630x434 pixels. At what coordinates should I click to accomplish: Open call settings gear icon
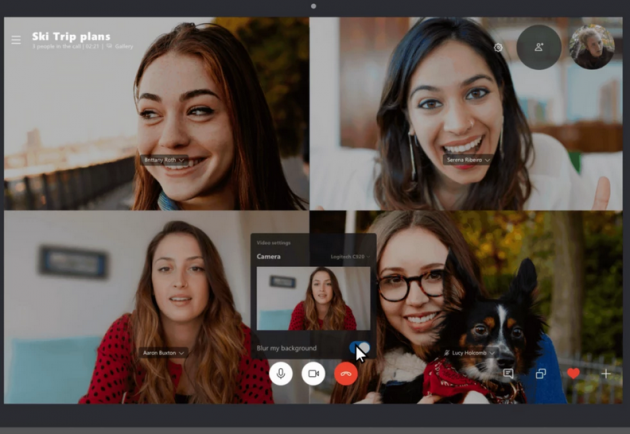click(498, 47)
